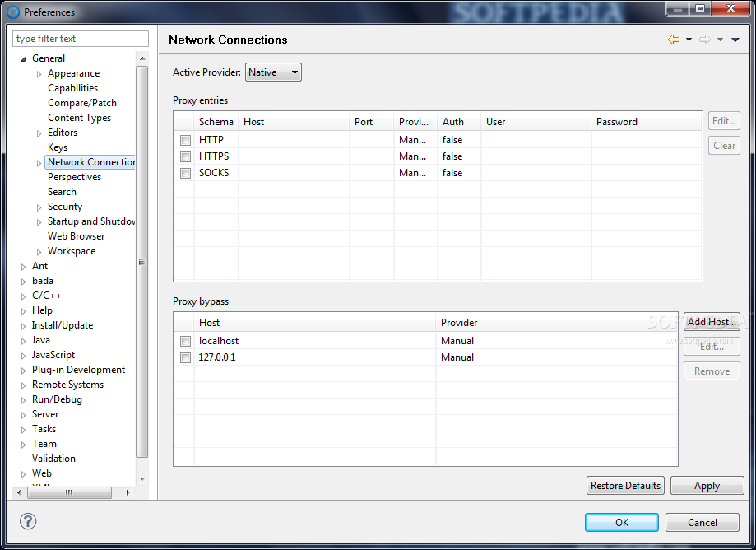
Task: Click the Apply button
Action: tap(707, 486)
